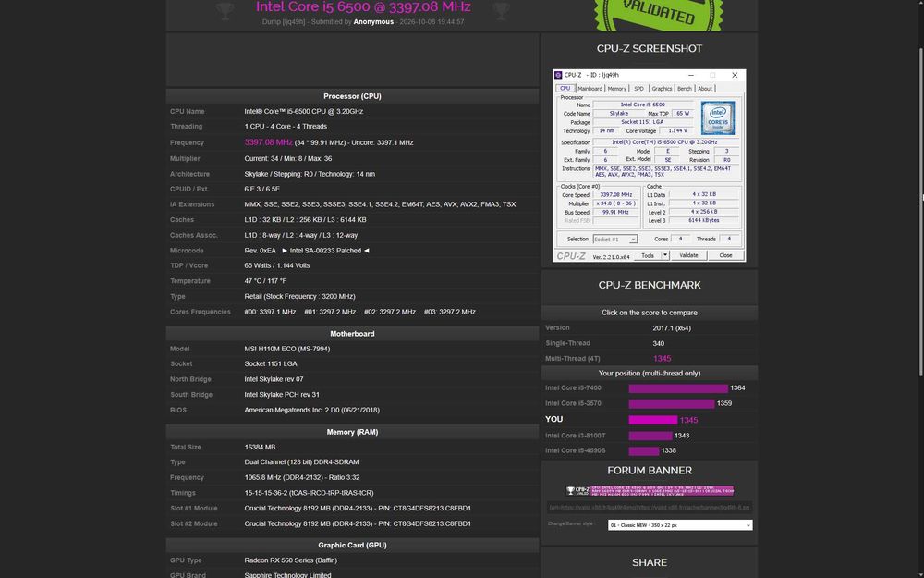The width and height of the screenshot is (924, 578).
Task: Click the Type value 'Retail (Stock Frequency : 3200 MHz)'
Action: tap(300, 296)
